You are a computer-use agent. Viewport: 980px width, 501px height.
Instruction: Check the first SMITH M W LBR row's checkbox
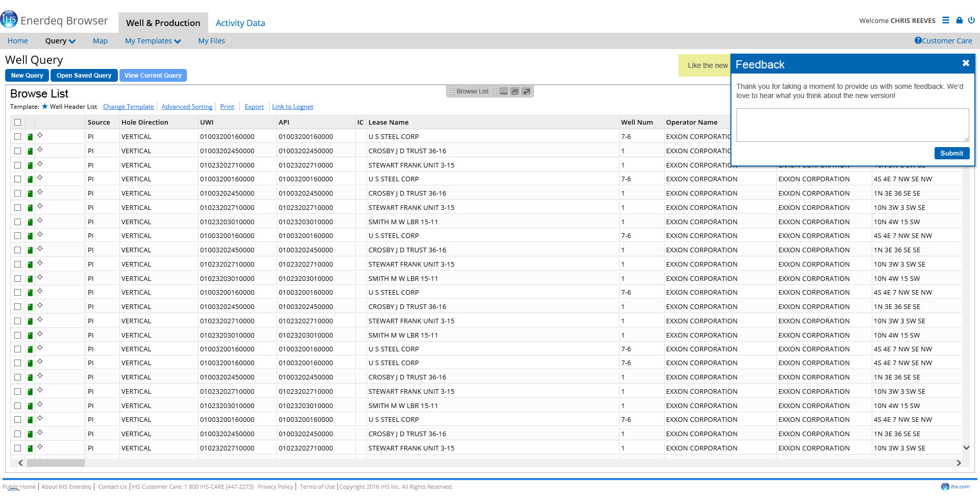[18, 222]
